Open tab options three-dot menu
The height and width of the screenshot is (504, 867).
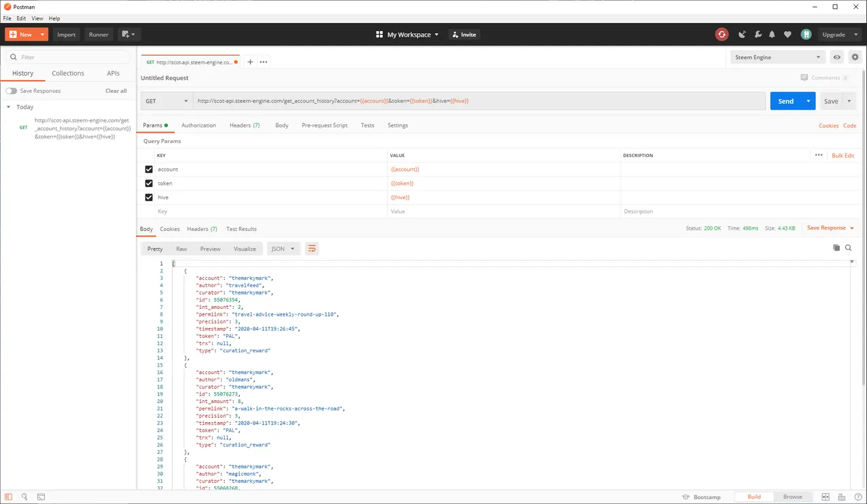263,62
